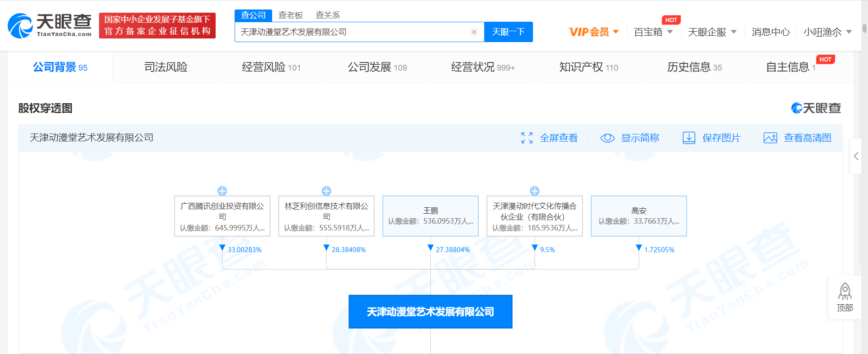Click the 全屏查看 link
Image resolution: width=868 pixels, height=354 pixels.
coord(559,138)
